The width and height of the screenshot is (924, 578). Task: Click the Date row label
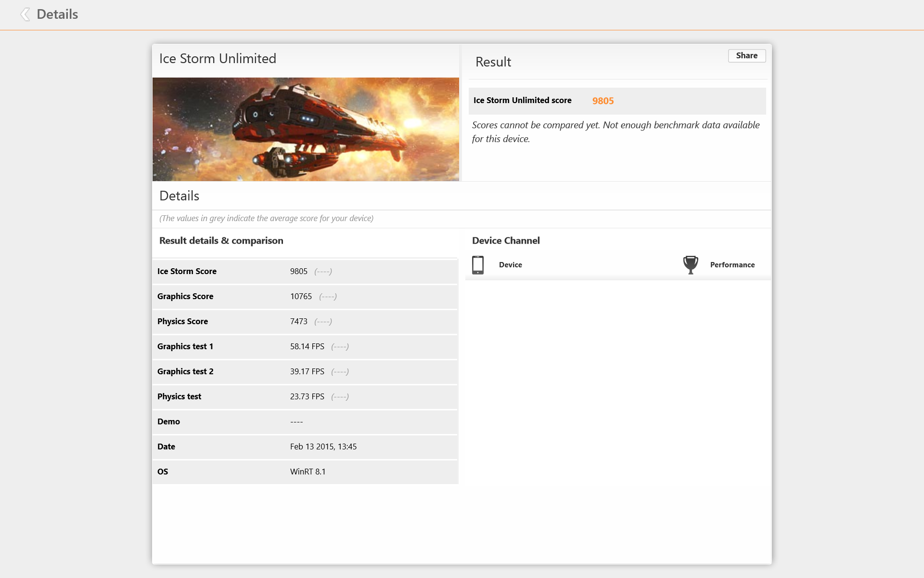pos(166,447)
